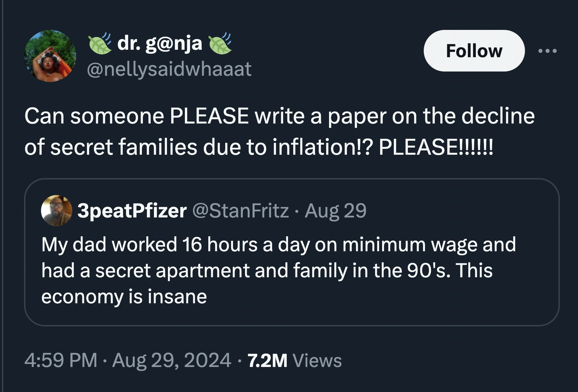Image resolution: width=578 pixels, height=392 pixels.
Task: Click the 'Can someone PLEASE write' tweet line
Action: (279, 116)
